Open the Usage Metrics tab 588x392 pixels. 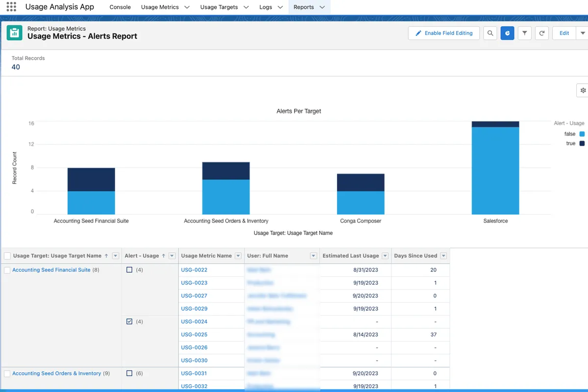coord(160,7)
